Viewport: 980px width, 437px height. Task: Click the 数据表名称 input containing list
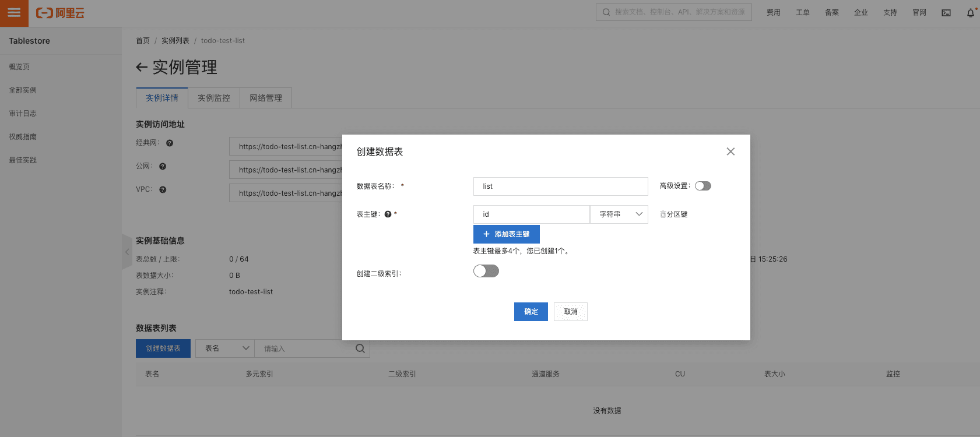[561, 186]
